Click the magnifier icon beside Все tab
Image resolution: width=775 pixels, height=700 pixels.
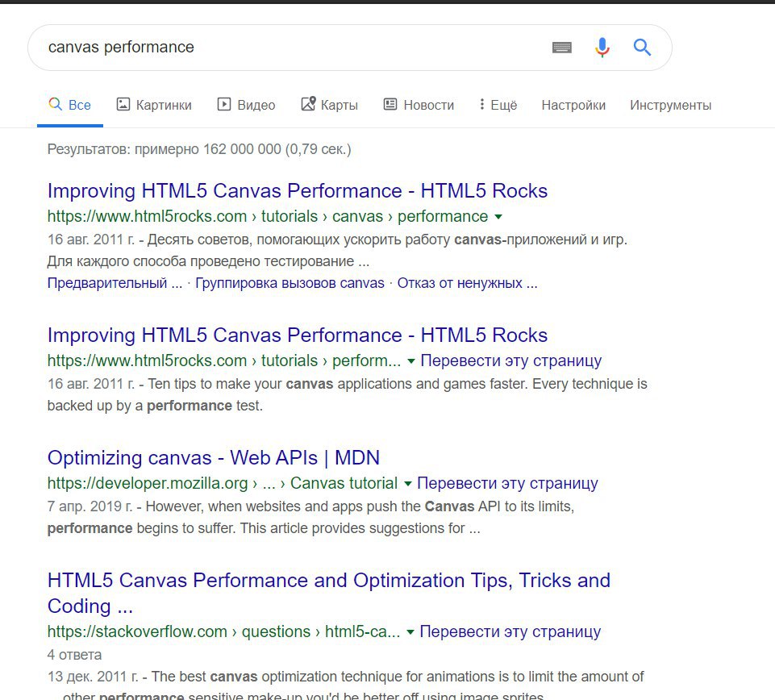pyautogui.click(x=56, y=104)
